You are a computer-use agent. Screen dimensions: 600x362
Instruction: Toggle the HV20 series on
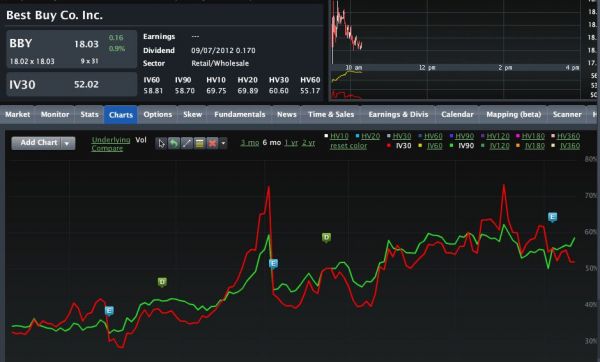[x=370, y=136]
